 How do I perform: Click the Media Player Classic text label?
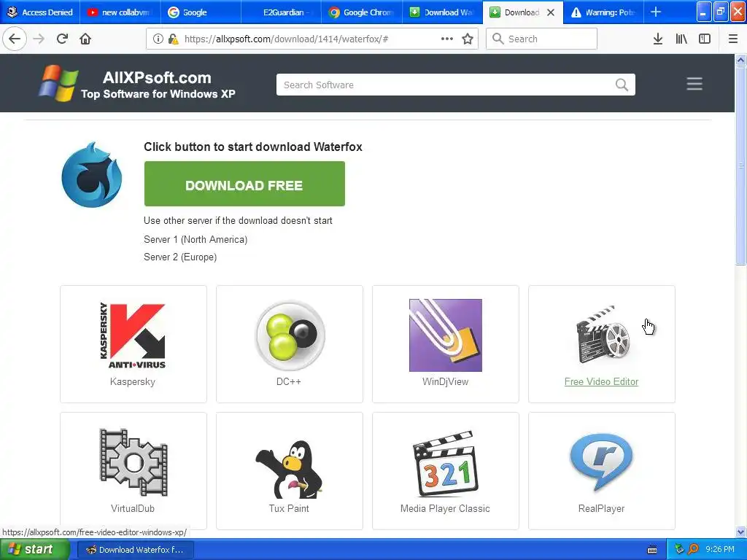(x=445, y=508)
